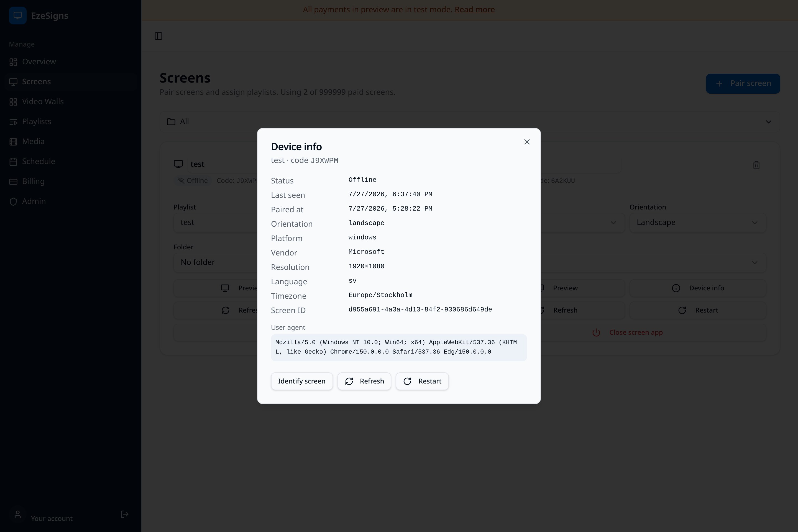Click the Restart icon in the dialog
Screen dimensions: 798x532
click(x=408, y=381)
